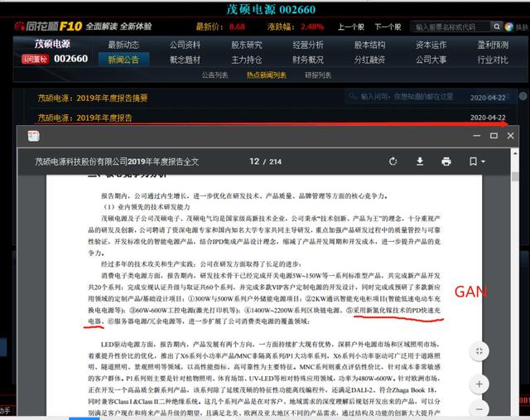Open the 概念题材 tab
Viewport: 530px width, 420px height.
click(185, 60)
